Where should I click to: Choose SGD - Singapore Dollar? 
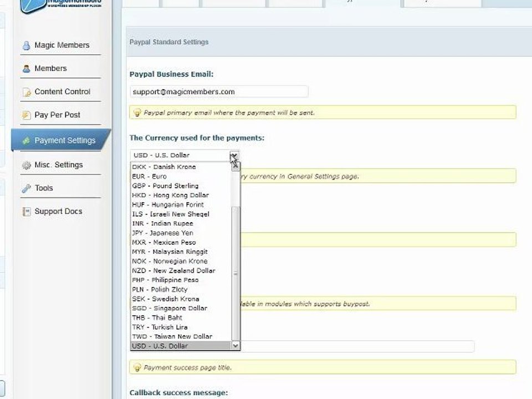[181, 309]
